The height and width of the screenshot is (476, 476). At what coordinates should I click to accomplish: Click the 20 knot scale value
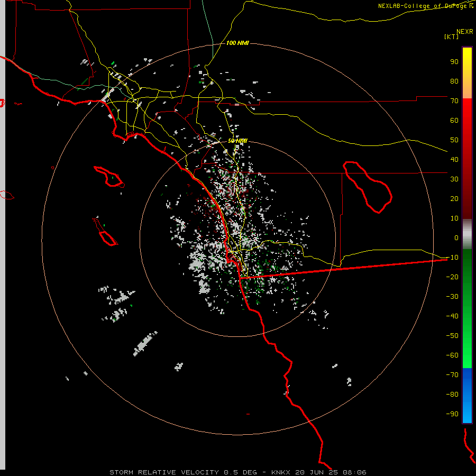pos(454,199)
